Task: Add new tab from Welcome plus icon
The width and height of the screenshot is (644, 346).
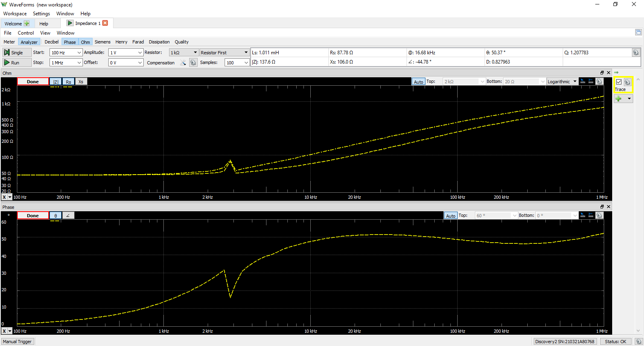Action: [27, 24]
